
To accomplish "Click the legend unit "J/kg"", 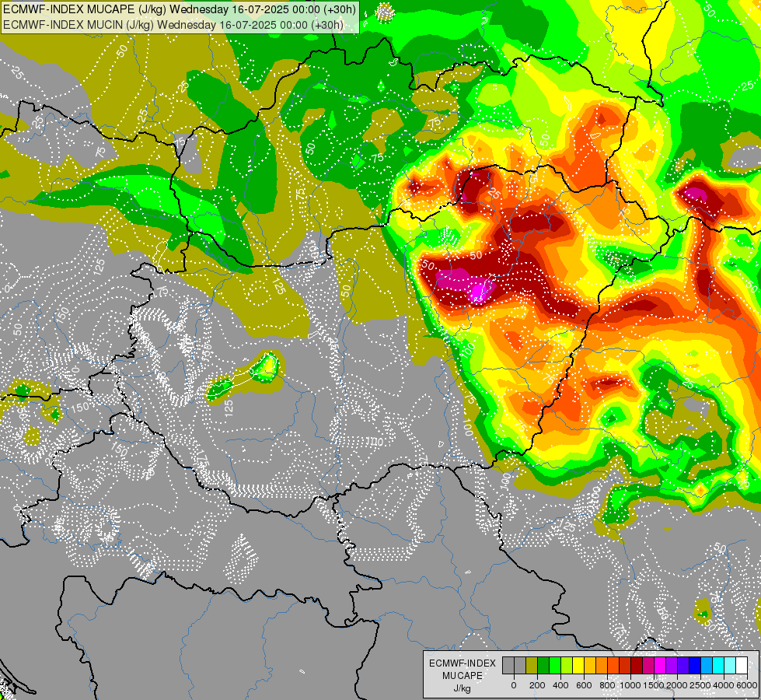I will point(462,688).
